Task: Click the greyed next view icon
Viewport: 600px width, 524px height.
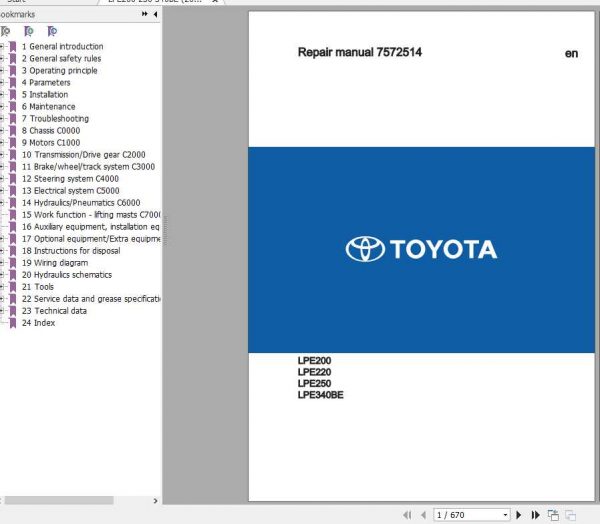Action: tap(571, 515)
